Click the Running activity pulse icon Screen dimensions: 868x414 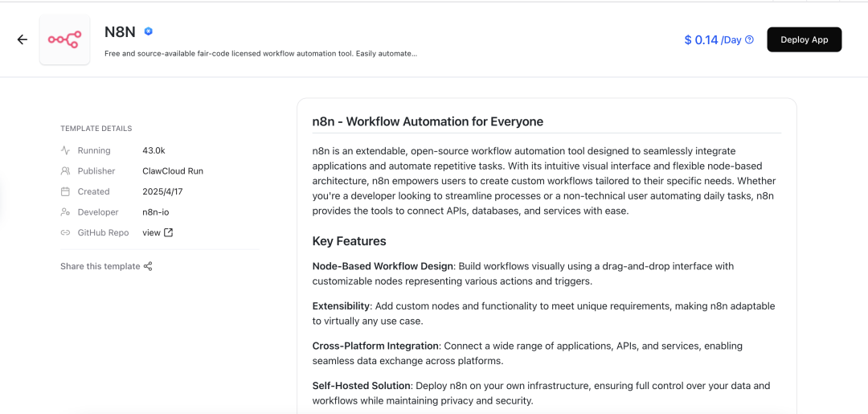tap(65, 150)
